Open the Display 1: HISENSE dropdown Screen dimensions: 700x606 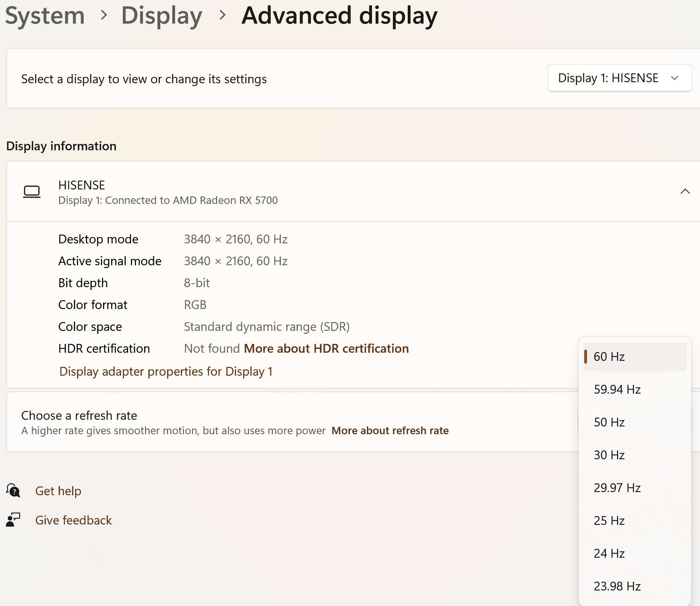click(619, 78)
